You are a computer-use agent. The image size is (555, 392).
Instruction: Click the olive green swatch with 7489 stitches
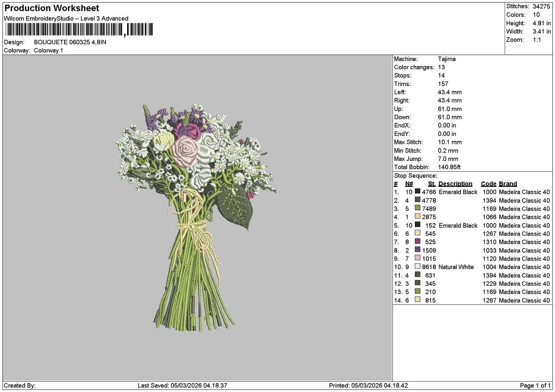[417, 208]
